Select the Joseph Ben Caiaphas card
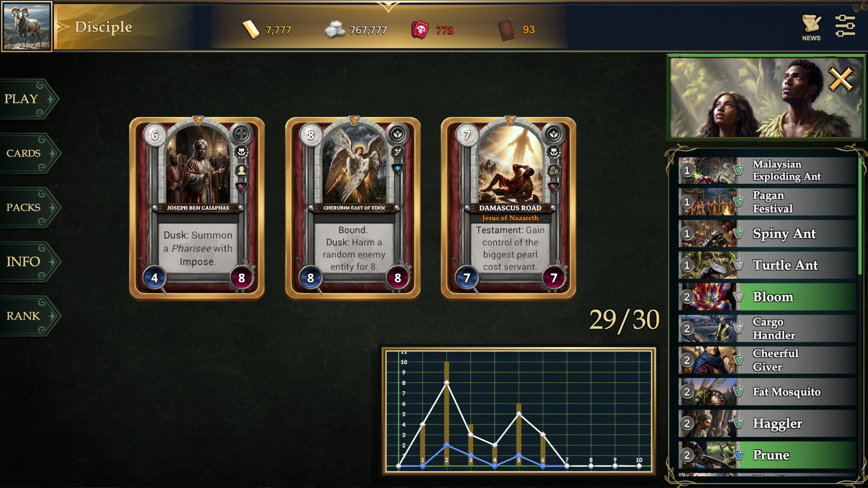Image resolution: width=868 pixels, height=488 pixels. click(x=197, y=208)
